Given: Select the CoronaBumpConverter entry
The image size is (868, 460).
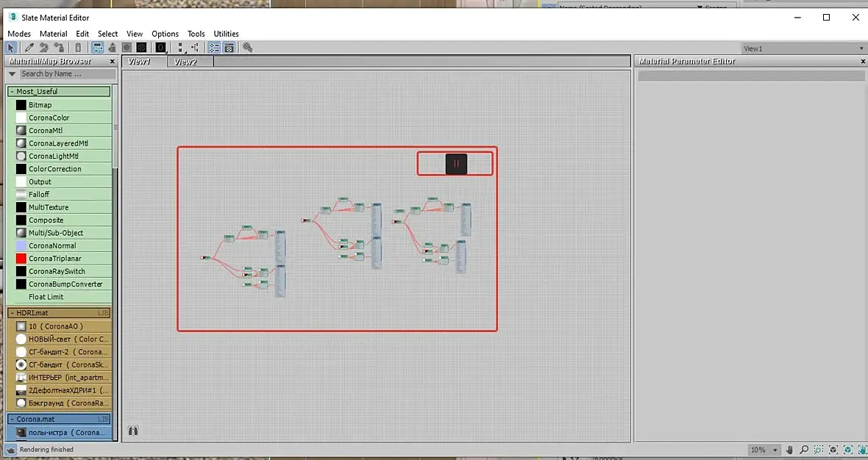Looking at the screenshot, I should point(63,284).
